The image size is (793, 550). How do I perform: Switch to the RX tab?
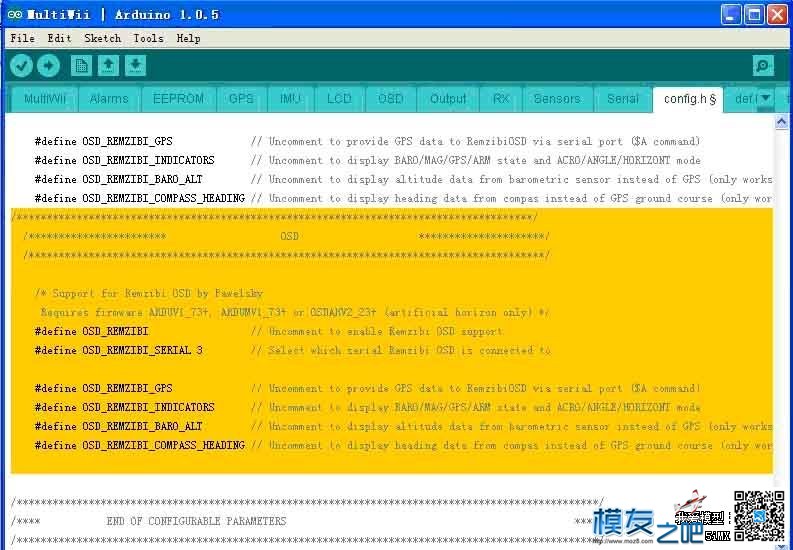pyautogui.click(x=501, y=99)
